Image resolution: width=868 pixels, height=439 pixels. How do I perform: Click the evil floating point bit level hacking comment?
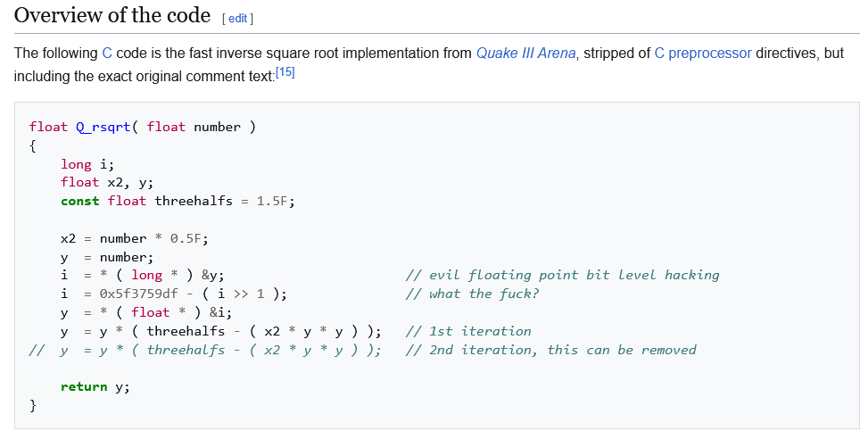point(562,275)
